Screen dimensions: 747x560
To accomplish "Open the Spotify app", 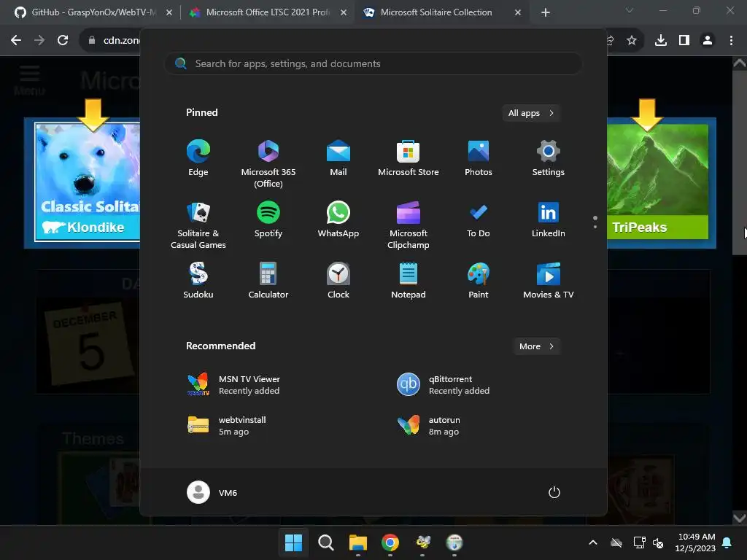I will (268, 219).
